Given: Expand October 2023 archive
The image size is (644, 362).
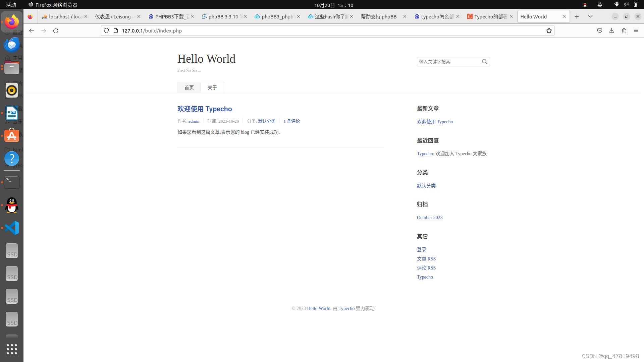Looking at the screenshot, I should tap(430, 218).
